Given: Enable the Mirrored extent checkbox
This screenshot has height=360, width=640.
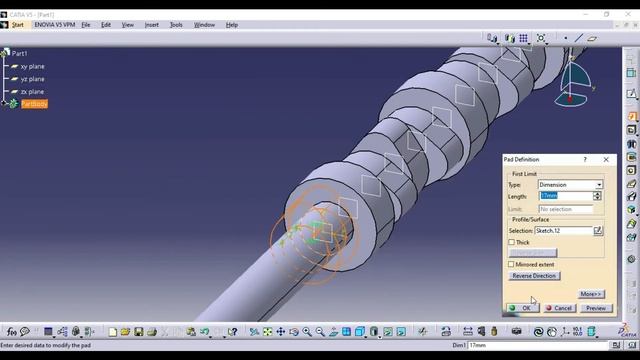Looking at the screenshot, I should pyautogui.click(x=511, y=264).
